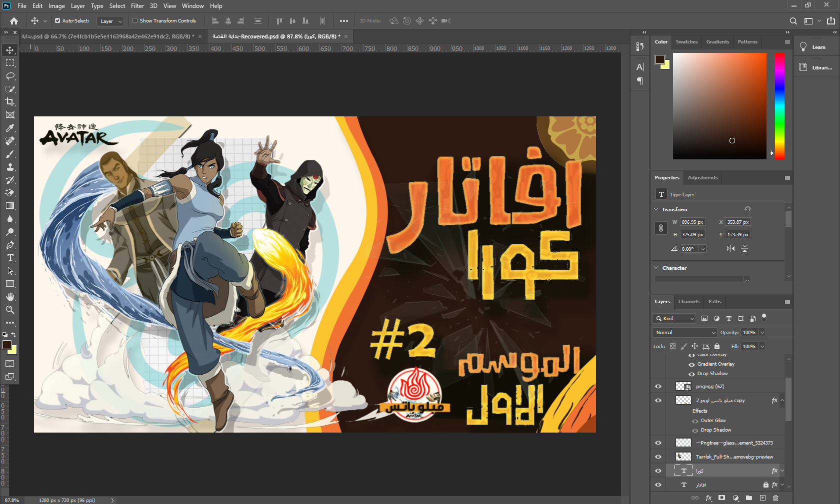
Task: Select the Clone Stamp tool
Action: tap(10, 167)
